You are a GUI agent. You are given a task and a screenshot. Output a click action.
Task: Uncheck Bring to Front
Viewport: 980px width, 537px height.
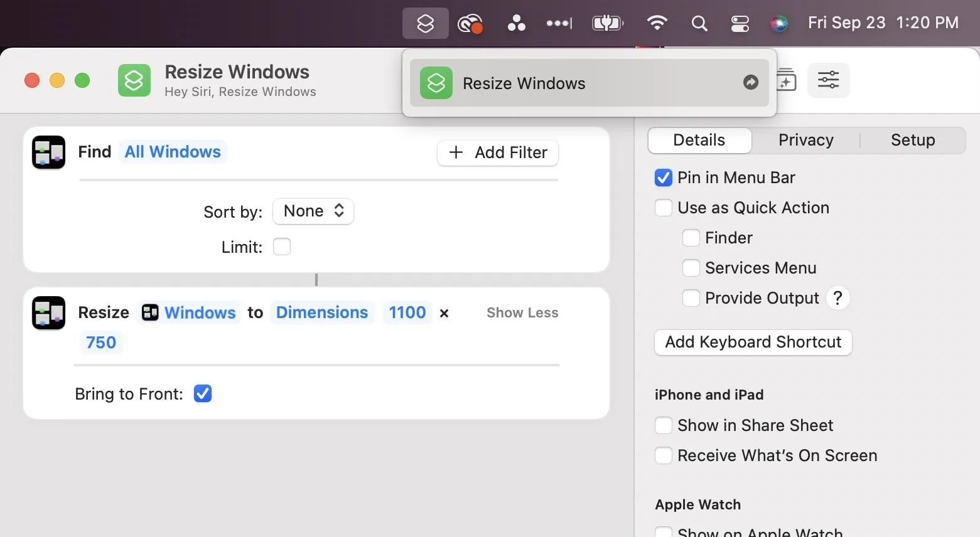point(203,393)
